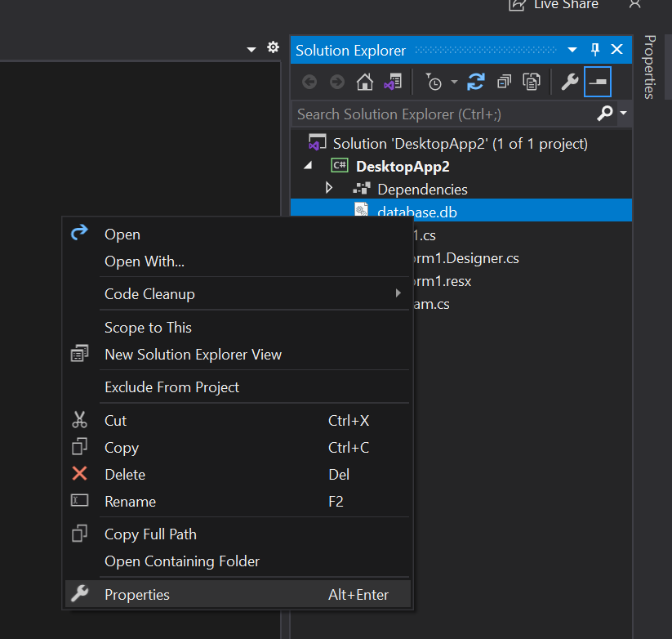Screen dimensions: 672x639
Task: Open the Code Cleanup submenu
Action: point(238,294)
